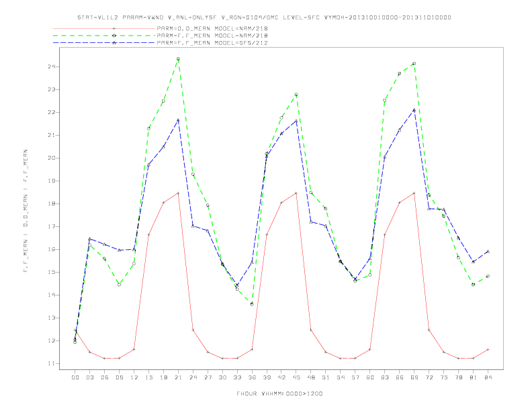Click y-axis tick label 23

[51, 89]
